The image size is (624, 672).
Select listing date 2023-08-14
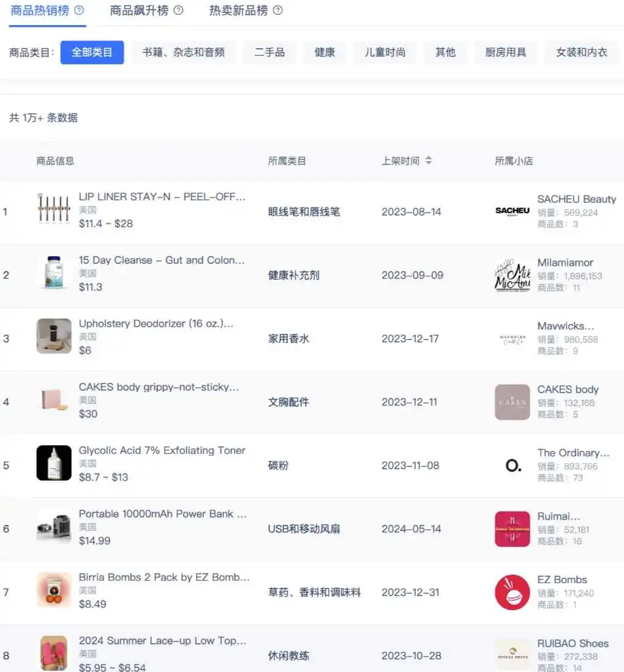coord(411,212)
